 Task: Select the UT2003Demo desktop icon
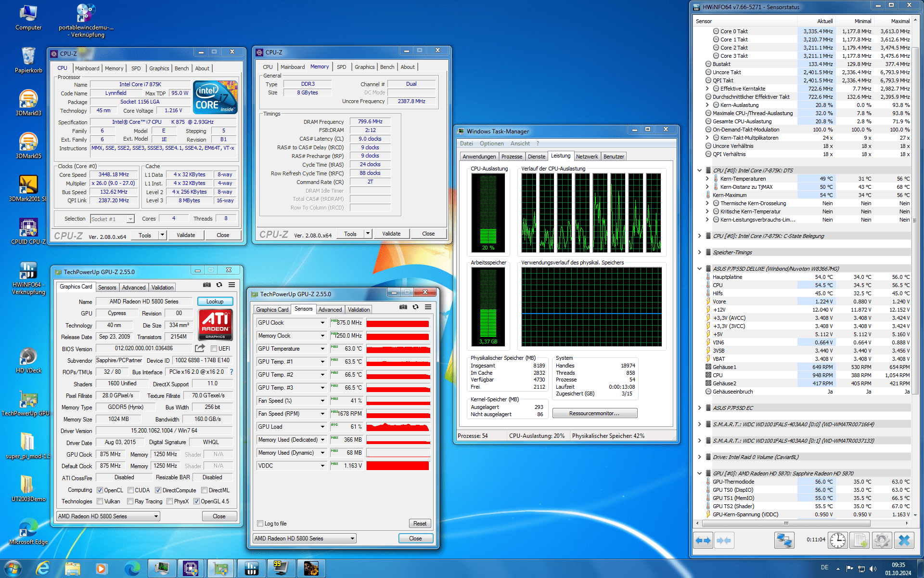[x=28, y=488]
